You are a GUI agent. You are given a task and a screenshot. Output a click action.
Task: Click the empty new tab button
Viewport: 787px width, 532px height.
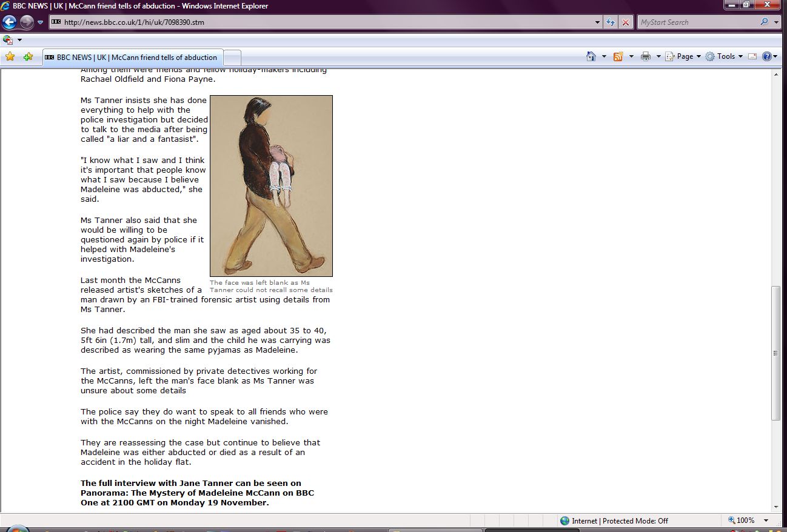coord(232,58)
